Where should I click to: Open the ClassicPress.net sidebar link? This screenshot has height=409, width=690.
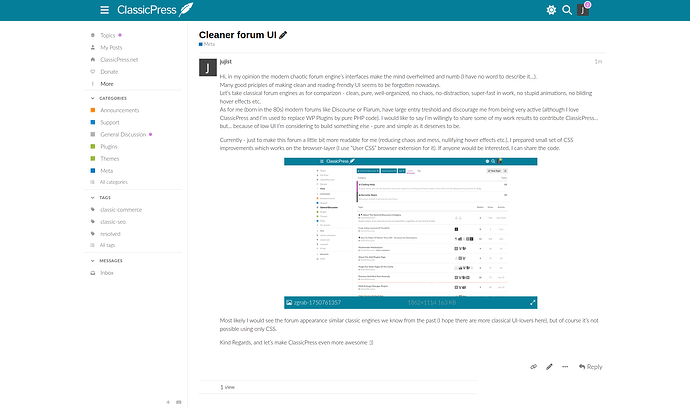[119, 59]
